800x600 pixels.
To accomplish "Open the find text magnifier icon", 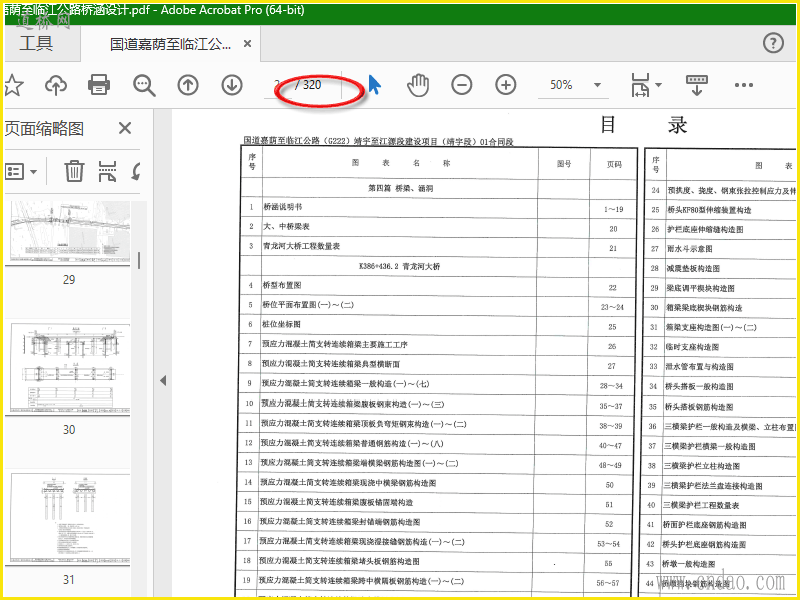I will [144, 85].
